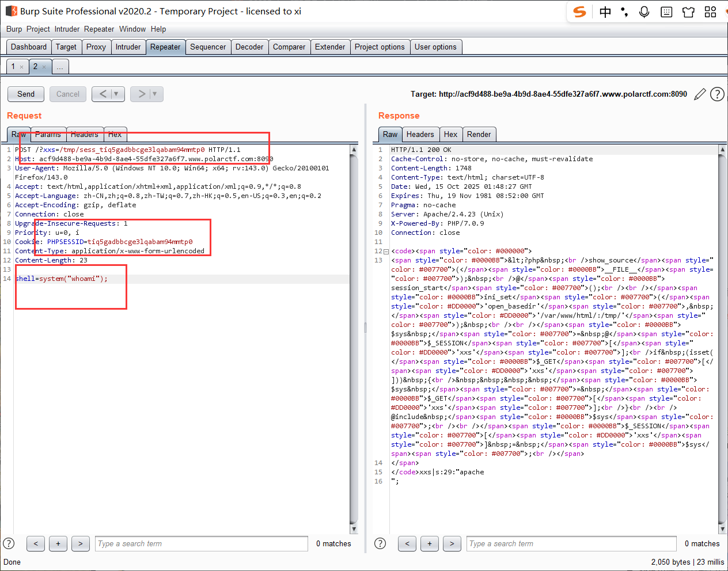Click response pane scrollbar down arrow
The height and width of the screenshot is (571, 728).
pos(722,529)
